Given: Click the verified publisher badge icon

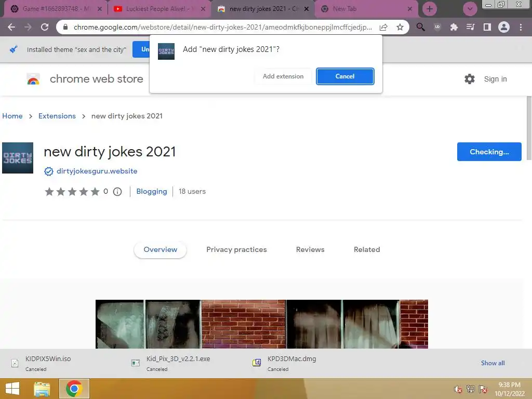Looking at the screenshot, I should (x=49, y=171).
